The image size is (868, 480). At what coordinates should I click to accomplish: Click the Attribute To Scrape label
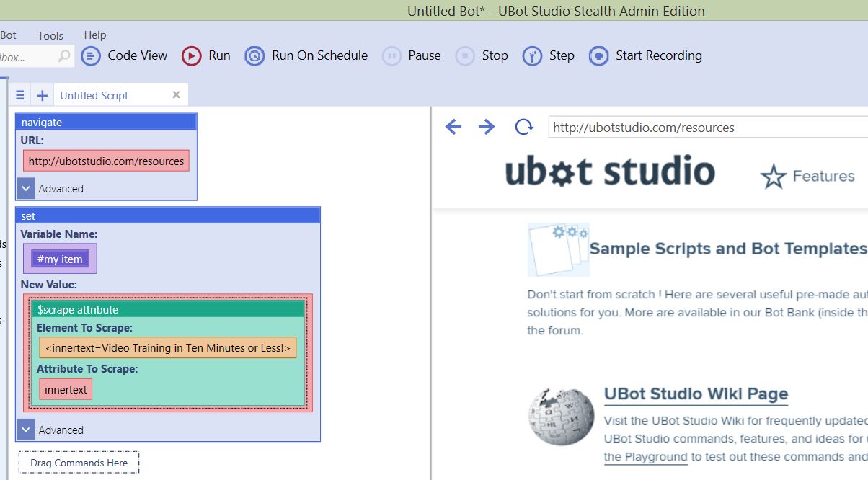(x=87, y=368)
